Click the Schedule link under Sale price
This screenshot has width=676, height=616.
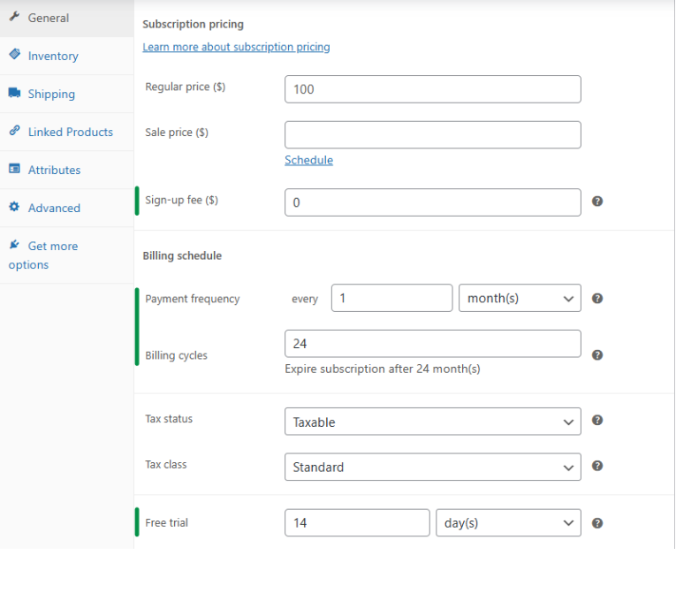(x=308, y=160)
